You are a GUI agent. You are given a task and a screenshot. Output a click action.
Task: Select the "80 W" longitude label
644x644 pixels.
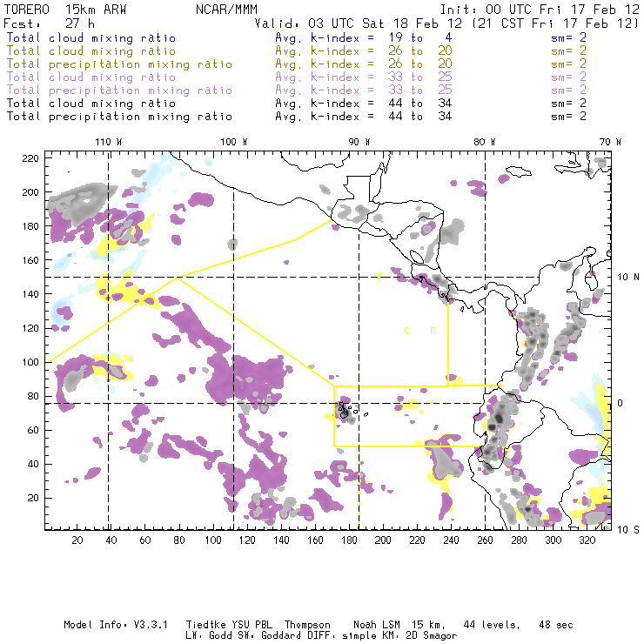click(x=485, y=142)
